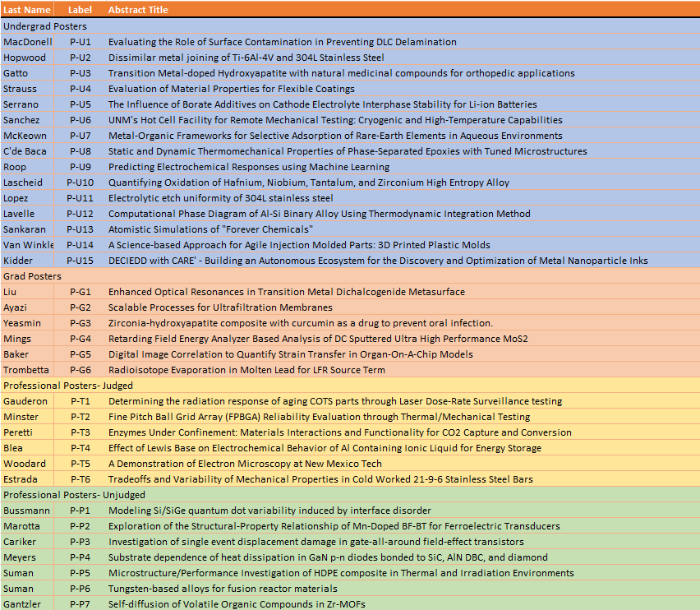Click the Grad Posters section row
This screenshot has width=700, height=610.
coord(350,276)
